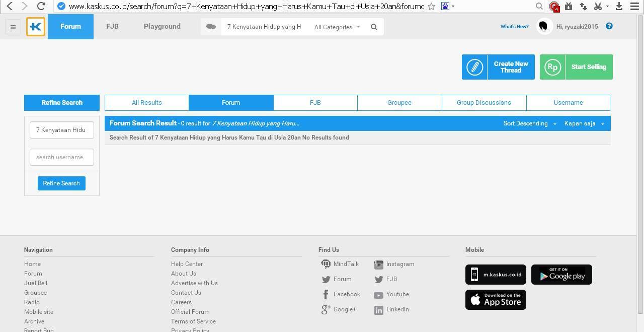Open the Get it on Google Play badge
The height and width of the screenshot is (332, 644).
point(561,275)
